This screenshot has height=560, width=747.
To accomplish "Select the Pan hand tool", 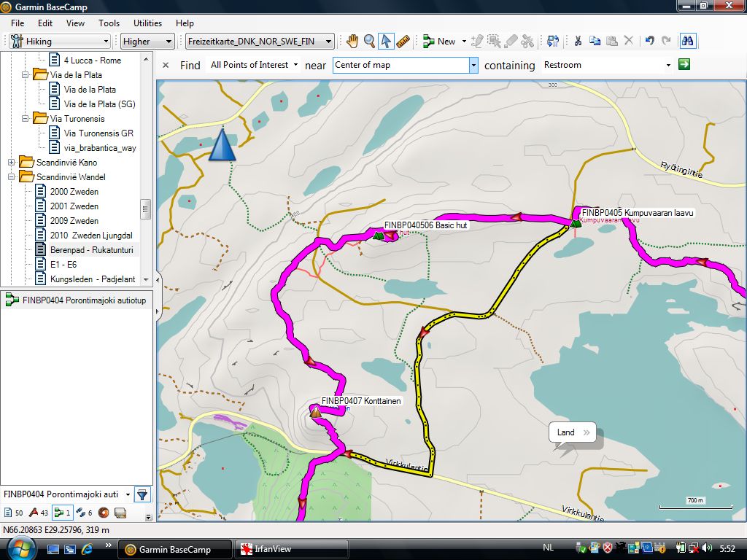I will [352, 42].
